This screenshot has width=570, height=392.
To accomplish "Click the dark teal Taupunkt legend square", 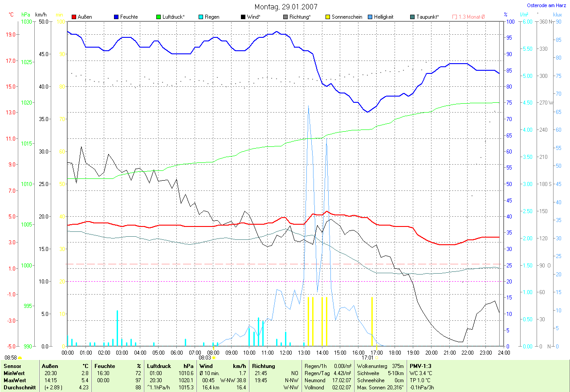I will pos(412,17).
